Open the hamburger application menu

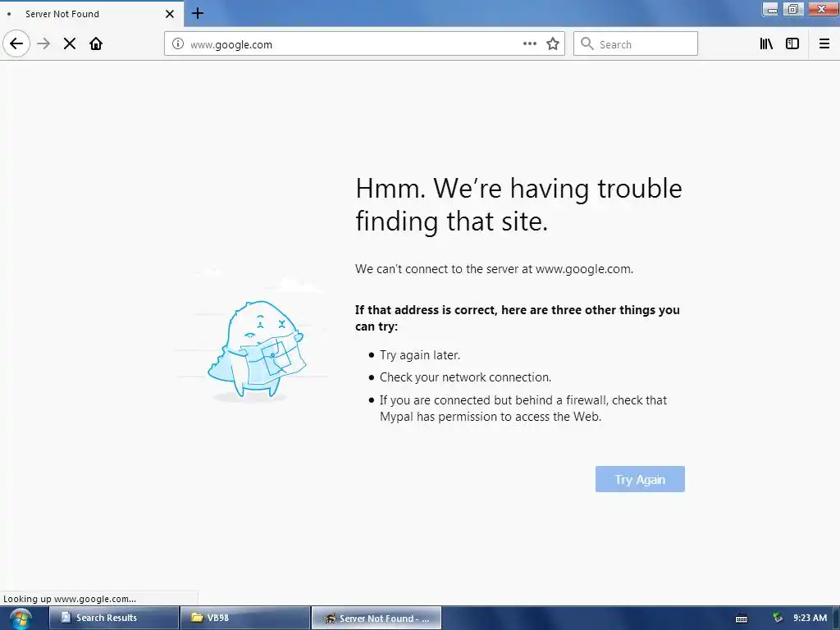pyautogui.click(x=824, y=44)
